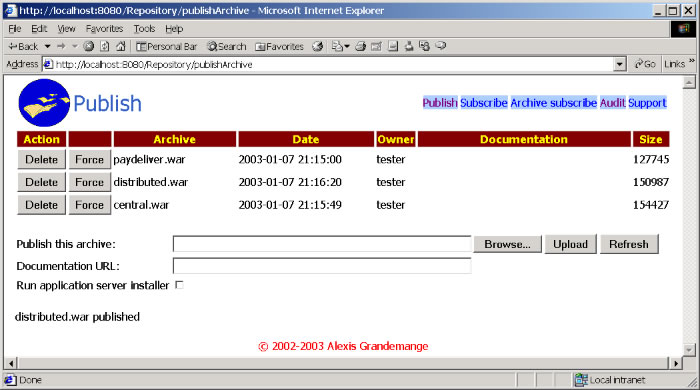Expand the Links toolbar chevron
The image size is (700, 390).
point(692,61)
